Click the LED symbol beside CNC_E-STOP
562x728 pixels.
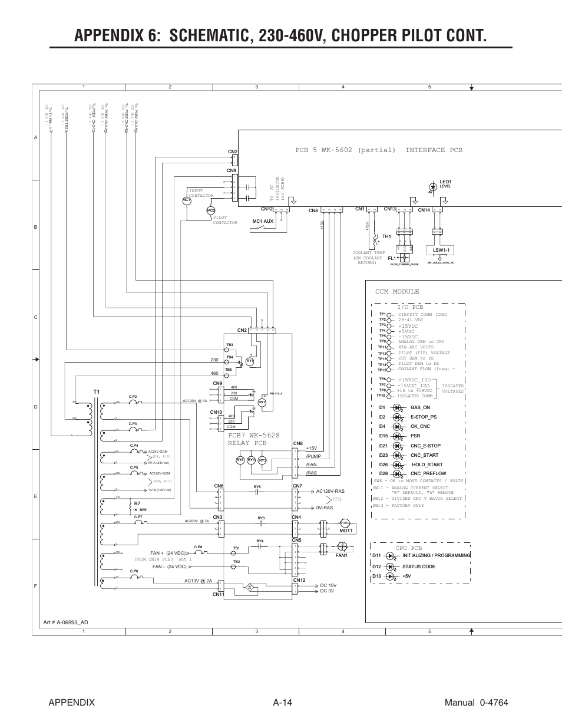pos(397,446)
